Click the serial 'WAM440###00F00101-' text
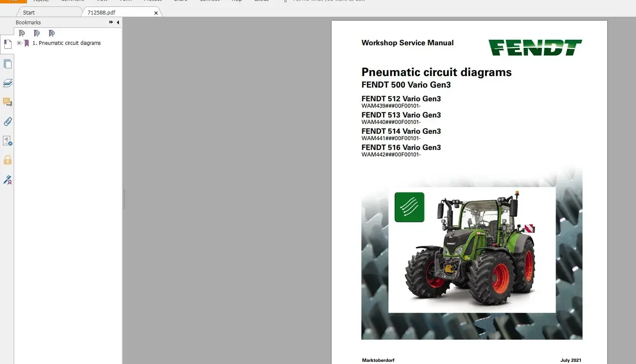Viewport: 636px width, 364px height. [391, 122]
